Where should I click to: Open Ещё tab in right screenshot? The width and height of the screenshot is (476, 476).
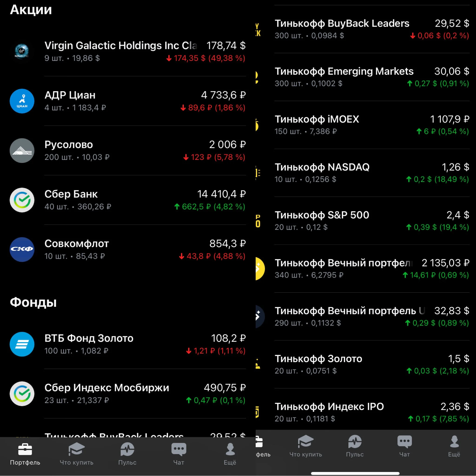click(454, 446)
